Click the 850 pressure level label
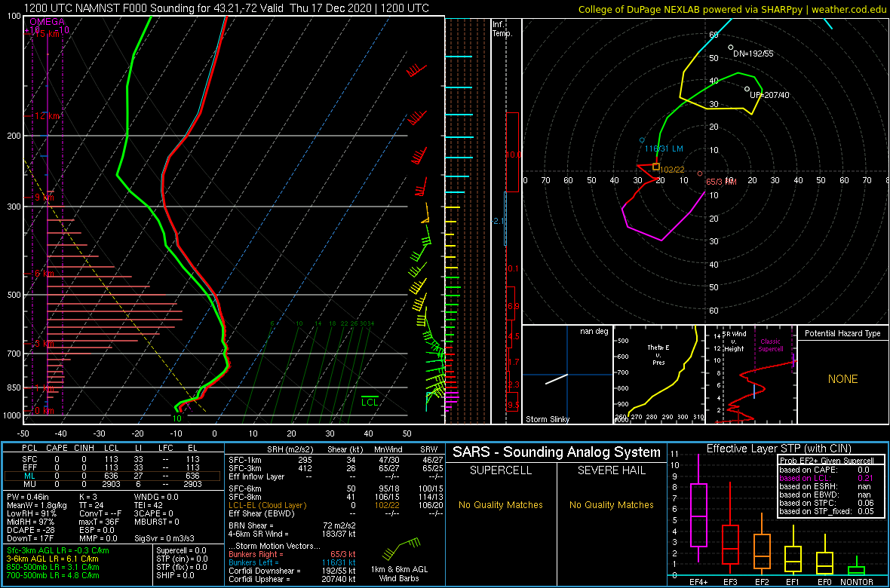This screenshot has height=588, width=890. [x=15, y=387]
